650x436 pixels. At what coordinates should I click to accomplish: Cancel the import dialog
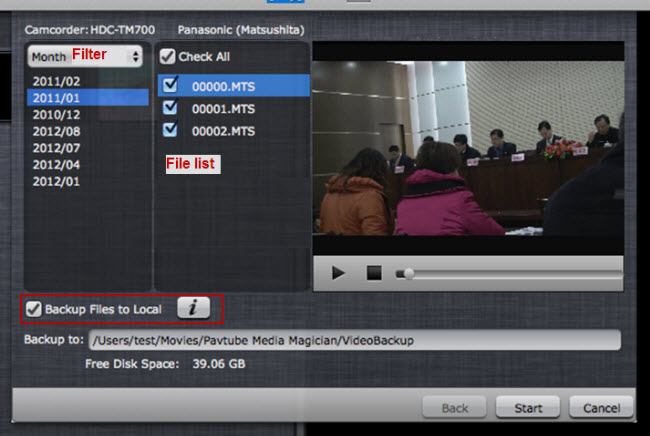(x=601, y=408)
